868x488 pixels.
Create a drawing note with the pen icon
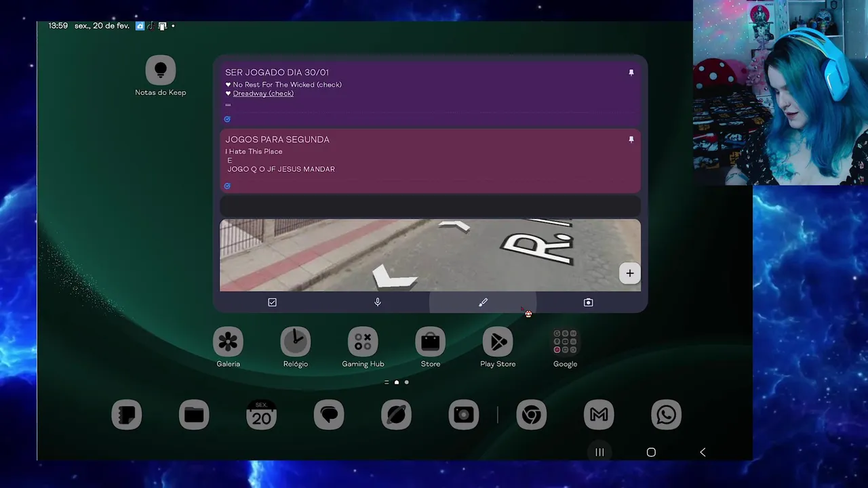click(483, 302)
